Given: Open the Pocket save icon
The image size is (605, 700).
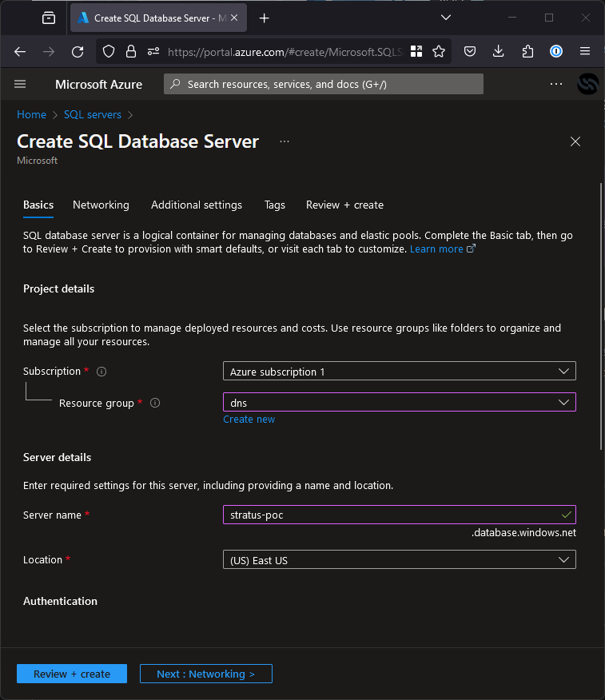Looking at the screenshot, I should pos(470,52).
